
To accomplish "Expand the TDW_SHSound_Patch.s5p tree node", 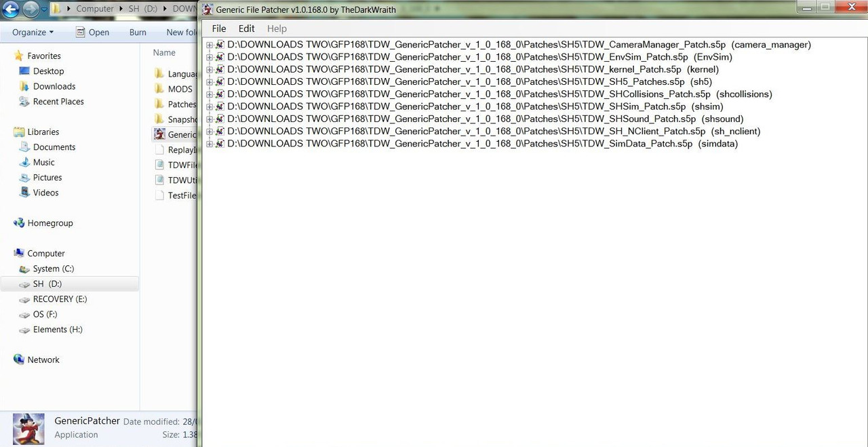I will coord(210,119).
